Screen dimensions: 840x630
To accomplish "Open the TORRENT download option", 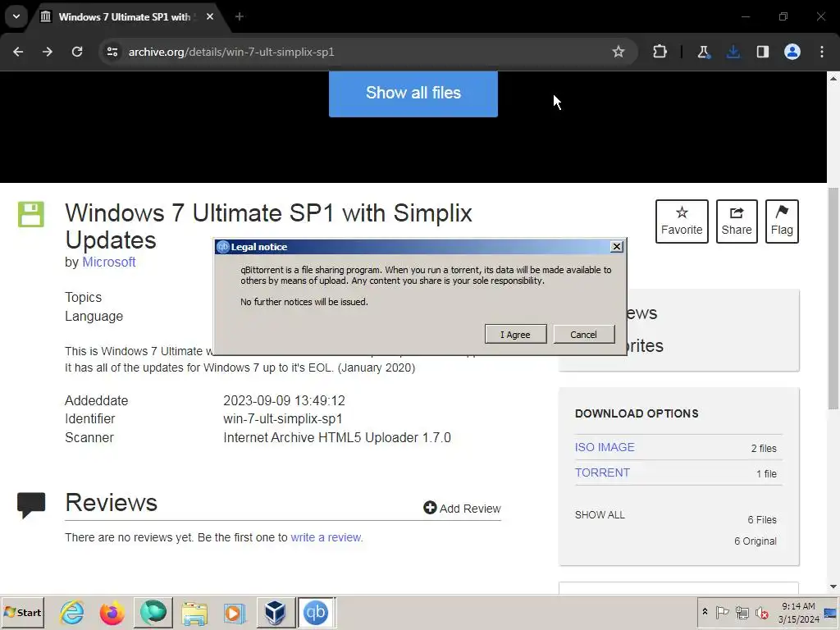I will (x=602, y=472).
